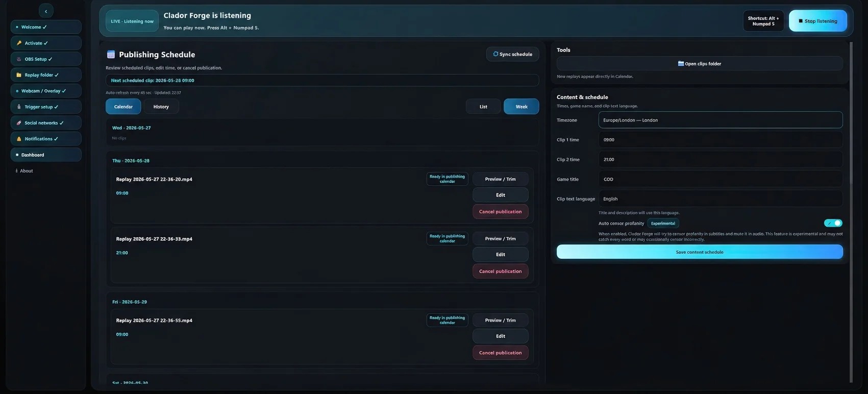Select the List view
Image resolution: width=868 pixels, height=394 pixels.
click(x=483, y=107)
